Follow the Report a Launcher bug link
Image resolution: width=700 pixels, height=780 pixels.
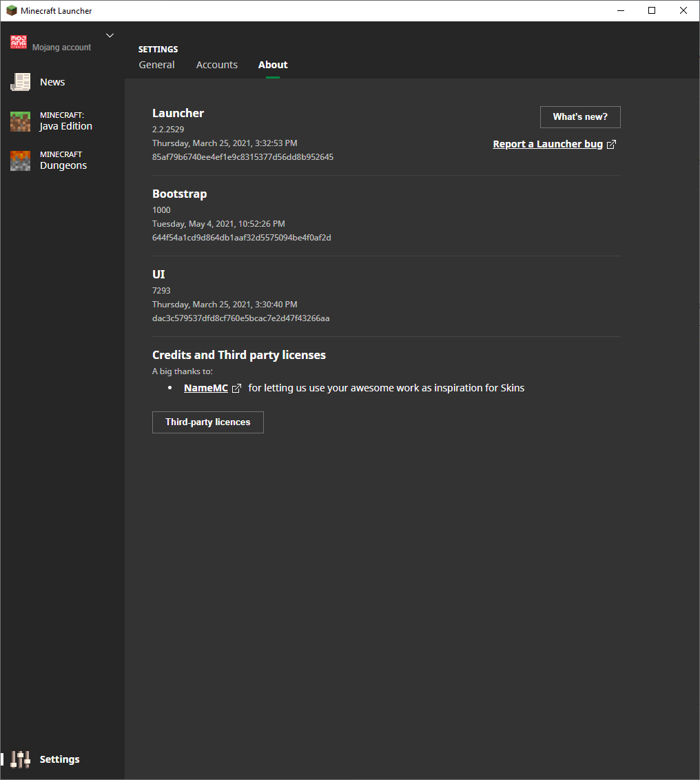[548, 144]
